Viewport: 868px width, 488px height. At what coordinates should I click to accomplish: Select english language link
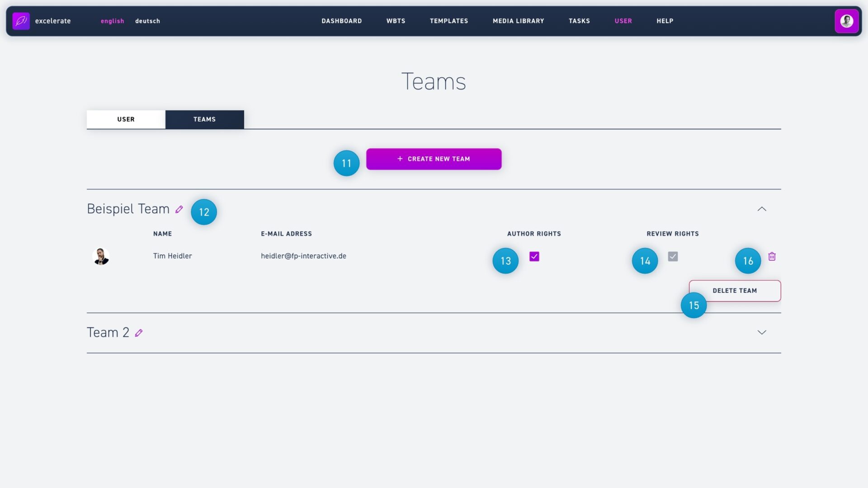coord(112,21)
